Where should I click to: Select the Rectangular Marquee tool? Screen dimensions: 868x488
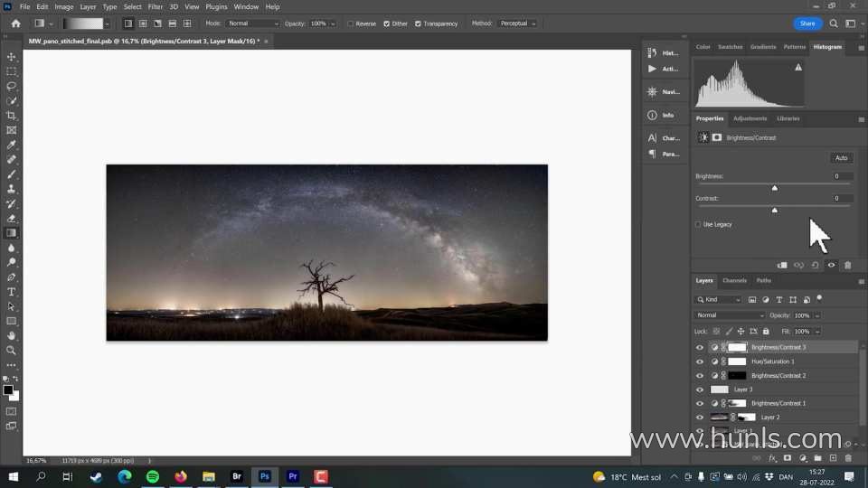click(x=11, y=71)
